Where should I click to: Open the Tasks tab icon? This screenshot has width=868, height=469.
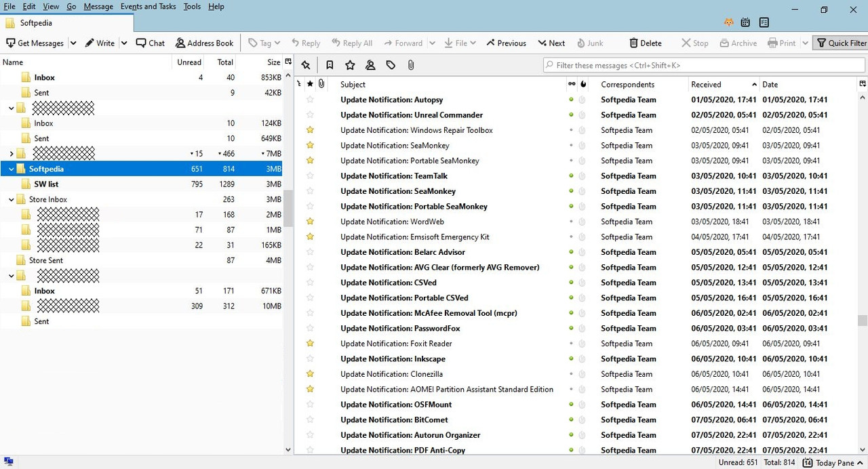(x=764, y=22)
